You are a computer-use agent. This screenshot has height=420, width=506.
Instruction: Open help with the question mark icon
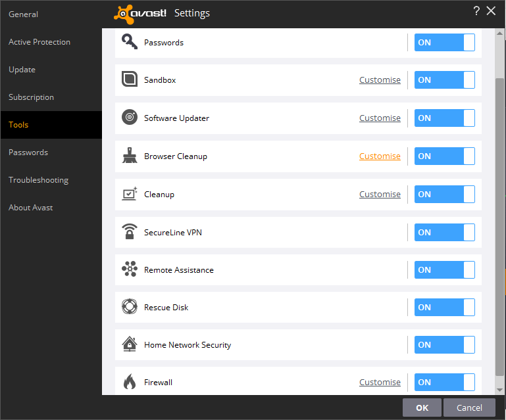[476, 11]
